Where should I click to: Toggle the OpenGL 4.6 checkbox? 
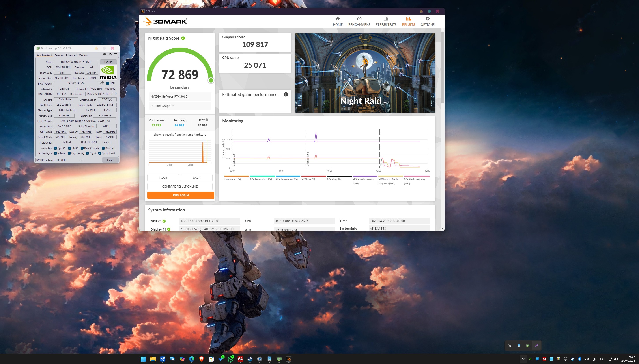(x=100, y=153)
